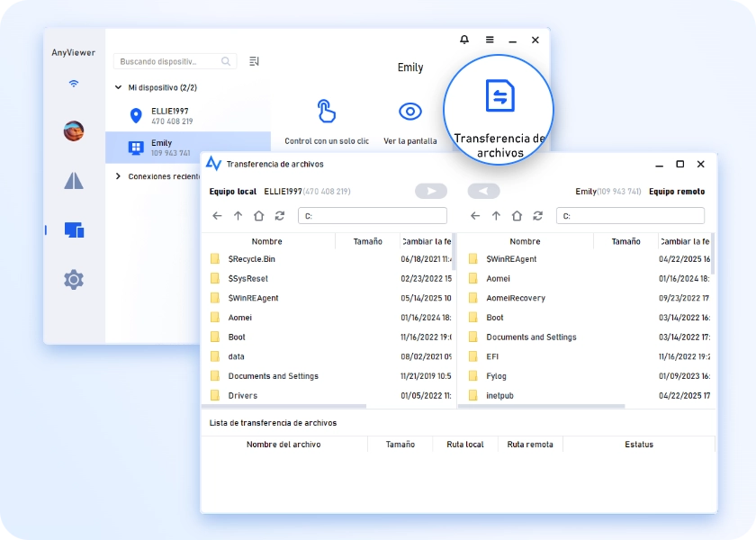Open the settings gear in sidebar
Screen dimensions: 756x540
coord(74,280)
